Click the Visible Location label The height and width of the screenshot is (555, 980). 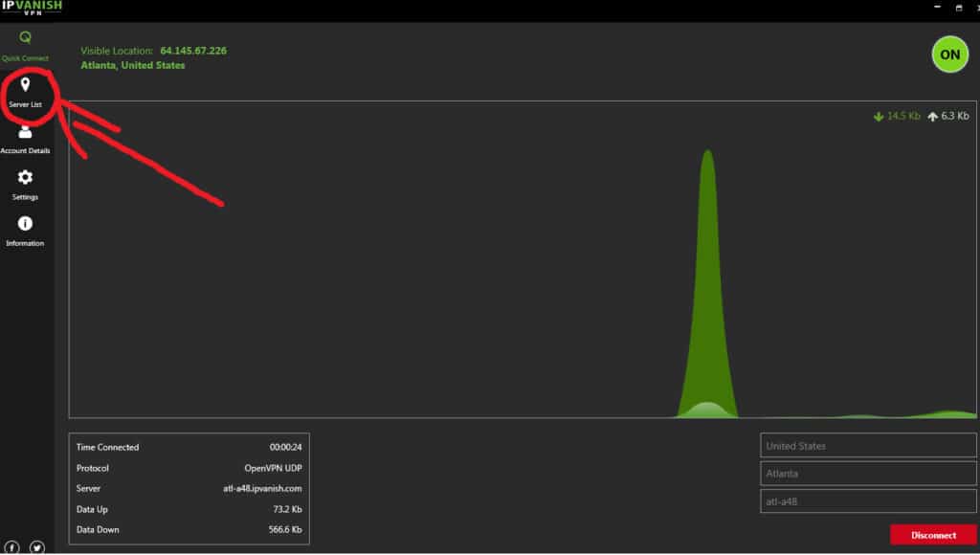tap(117, 51)
